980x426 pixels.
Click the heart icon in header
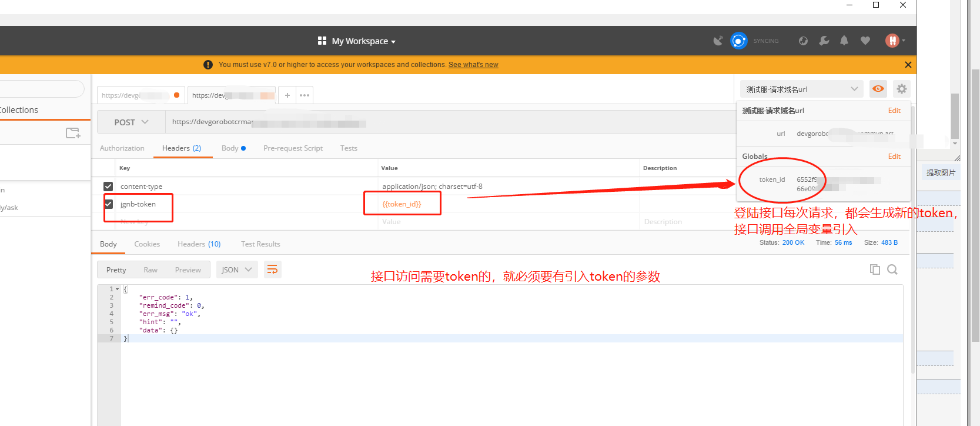tap(865, 41)
